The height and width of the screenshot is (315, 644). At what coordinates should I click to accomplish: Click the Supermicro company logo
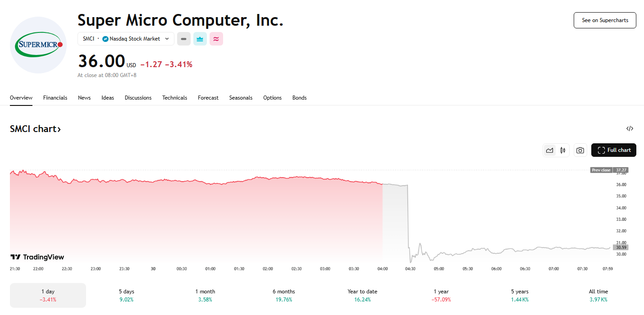pyautogui.click(x=38, y=45)
